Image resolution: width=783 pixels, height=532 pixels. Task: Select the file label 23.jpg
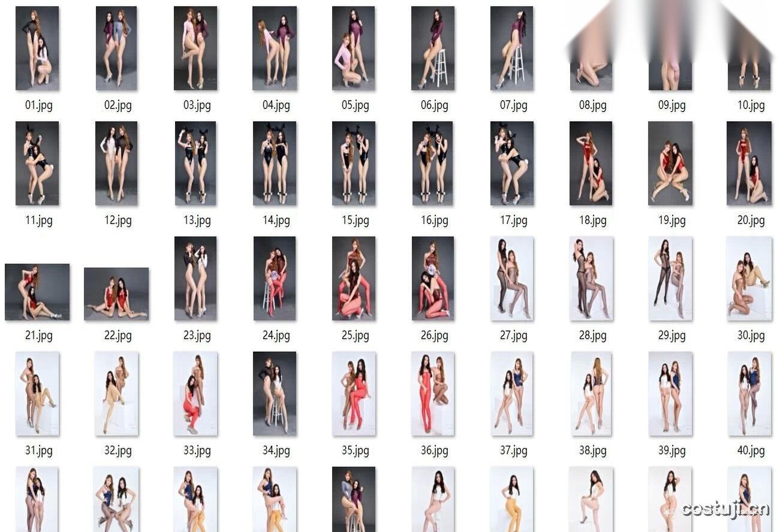coord(197,335)
